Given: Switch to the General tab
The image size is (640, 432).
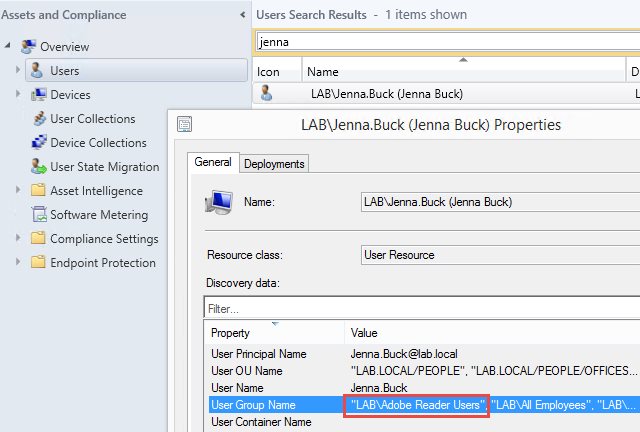Looking at the screenshot, I should [213, 163].
